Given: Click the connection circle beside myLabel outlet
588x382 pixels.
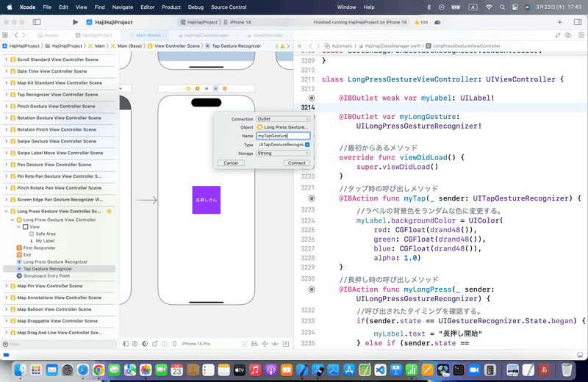Looking at the screenshot, I should [312, 98].
